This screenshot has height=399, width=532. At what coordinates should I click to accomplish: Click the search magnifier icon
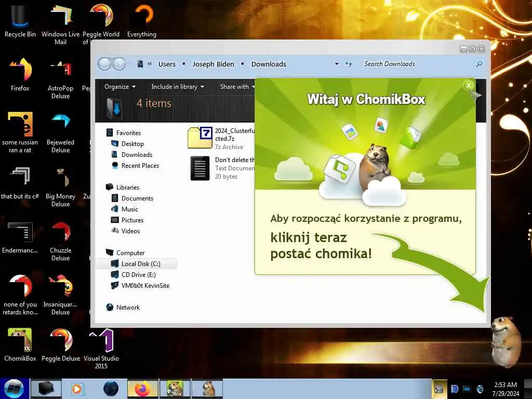[478, 64]
